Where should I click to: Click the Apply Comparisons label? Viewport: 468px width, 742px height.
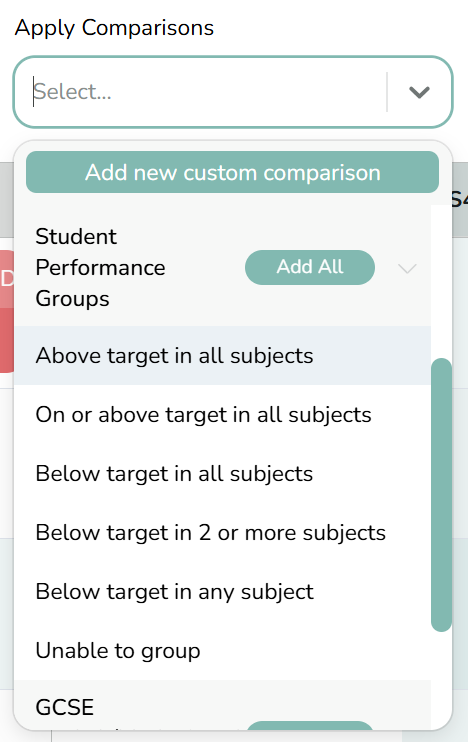click(114, 27)
